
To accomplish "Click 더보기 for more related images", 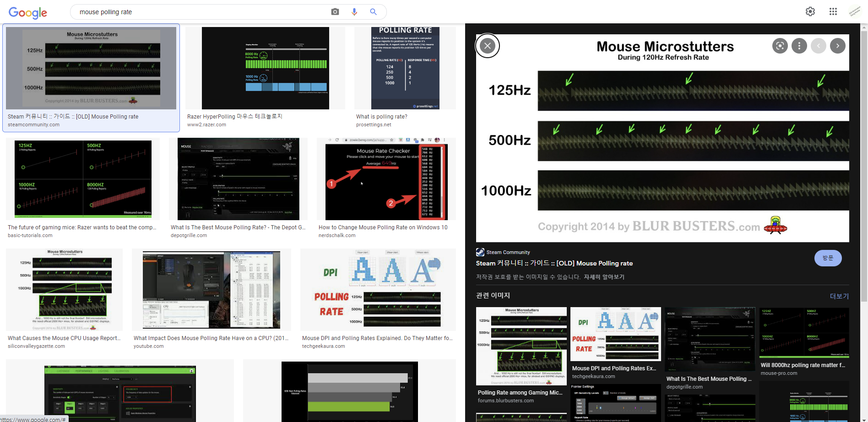I will point(840,296).
